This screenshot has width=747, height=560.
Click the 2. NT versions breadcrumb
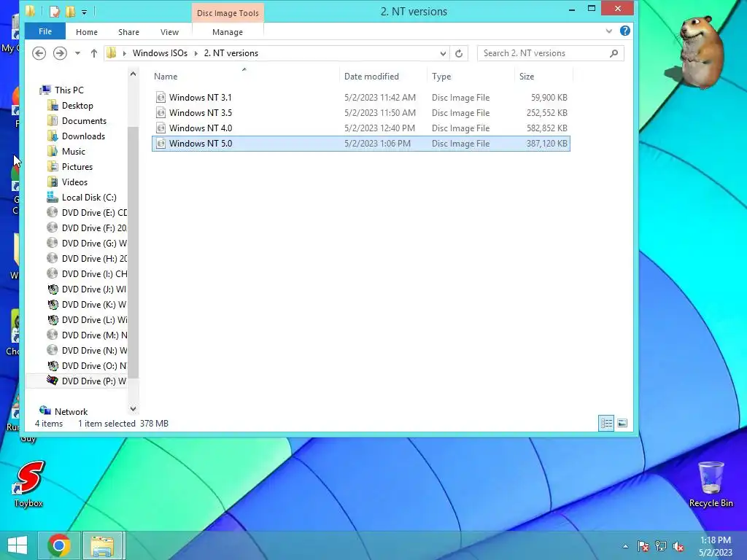(231, 53)
